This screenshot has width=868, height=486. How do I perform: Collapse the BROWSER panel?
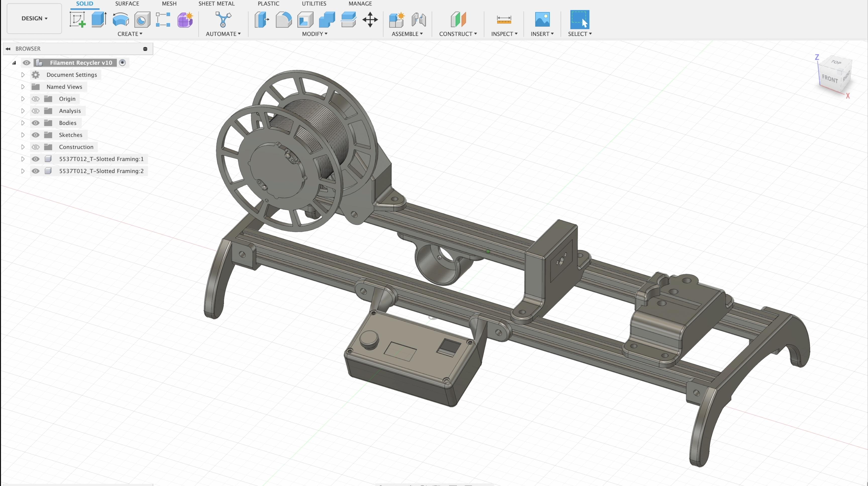pyautogui.click(x=8, y=48)
